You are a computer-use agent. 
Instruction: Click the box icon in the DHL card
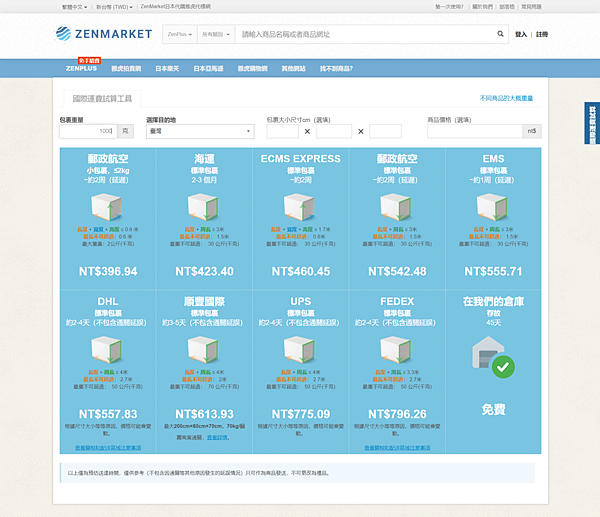(x=106, y=349)
